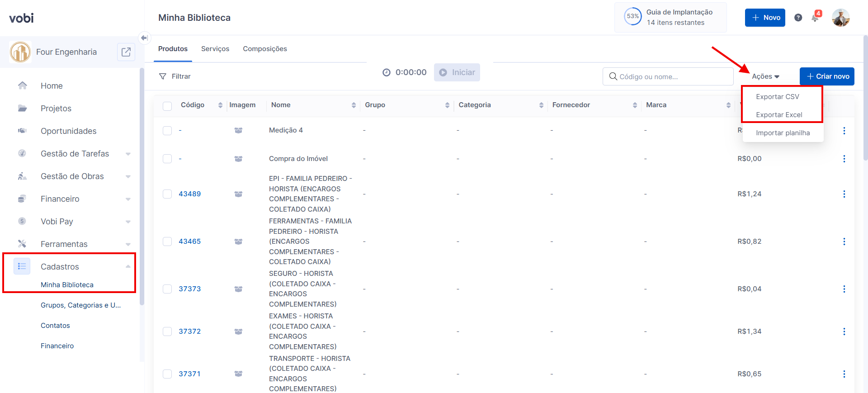
Task: Collapse the sidebar with arrow button
Action: 144,38
